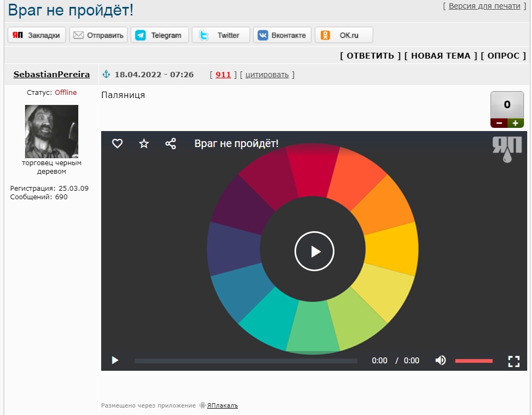
Task: Share the topic on Twitter
Action: click(221, 35)
